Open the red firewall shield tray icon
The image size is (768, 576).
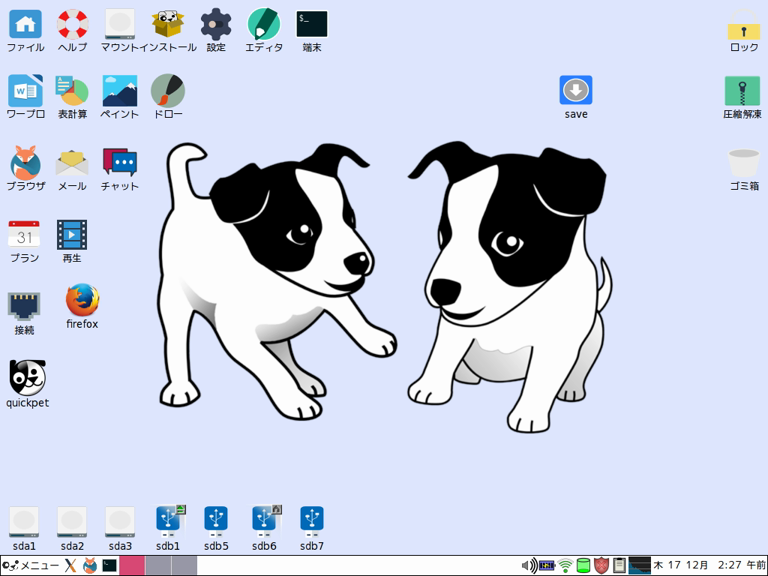click(x=601, y=566)
